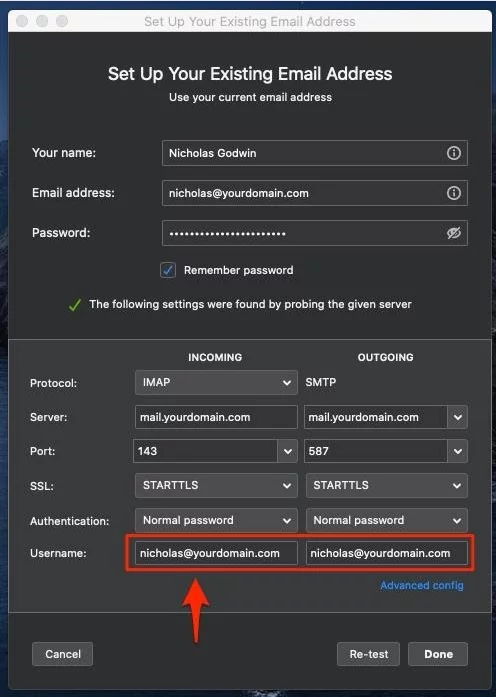Click the Done button
The width and height of the screenshot is (496, 697).
(438, 654)
